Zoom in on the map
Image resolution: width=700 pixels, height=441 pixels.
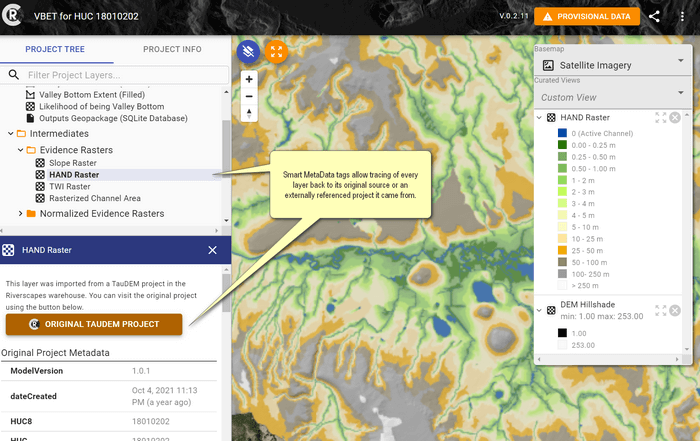(x=249, y=79)
